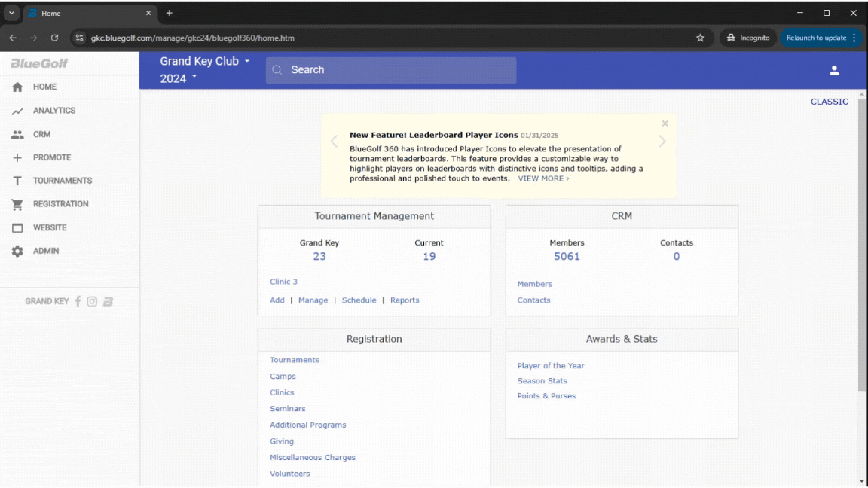Go back to previous browser page
This screenshot has width=868, height=488.
(13, 38)
